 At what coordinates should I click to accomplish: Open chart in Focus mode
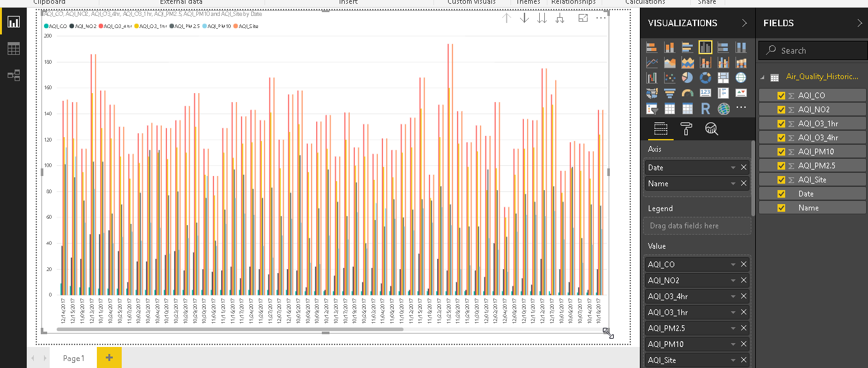pos(582,18)
